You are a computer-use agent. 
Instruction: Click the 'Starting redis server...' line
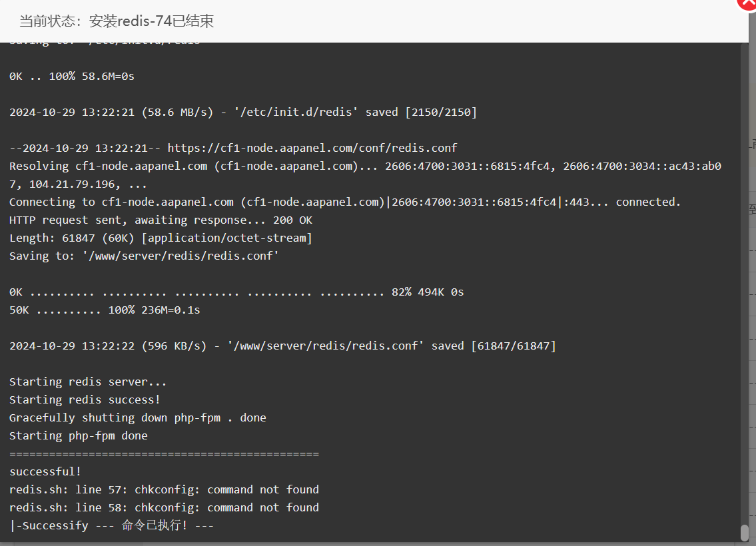[88, 382]
